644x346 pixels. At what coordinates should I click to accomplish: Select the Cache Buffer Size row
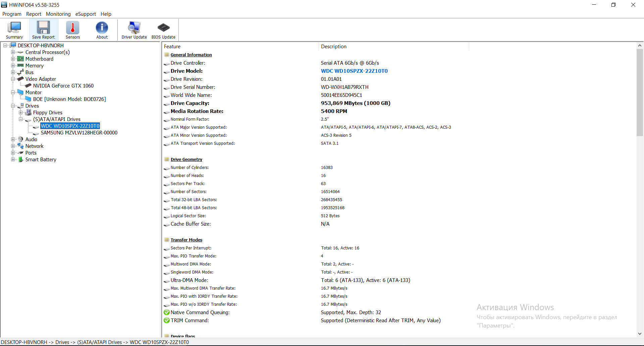click(x=398, y=224)
